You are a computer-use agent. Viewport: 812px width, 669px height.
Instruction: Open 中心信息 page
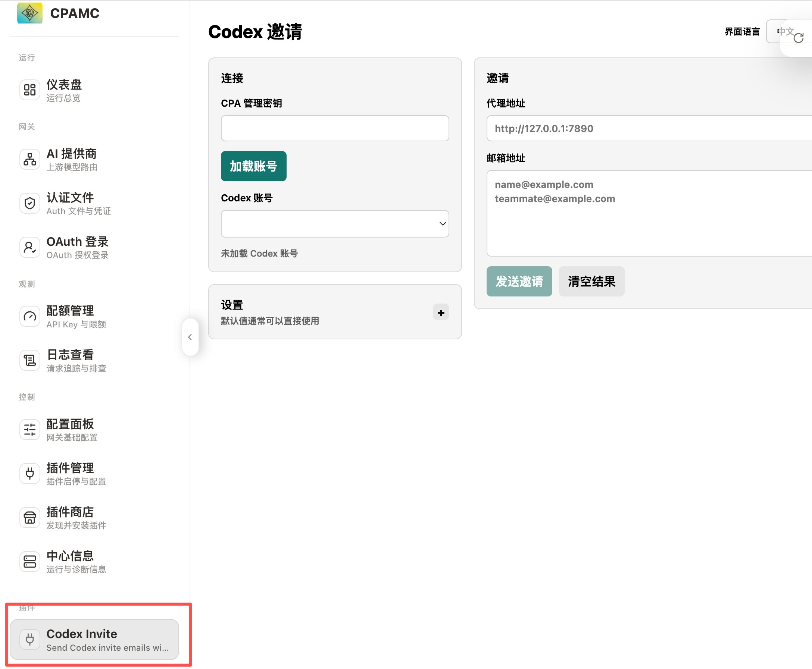click(x=94, y=561)
